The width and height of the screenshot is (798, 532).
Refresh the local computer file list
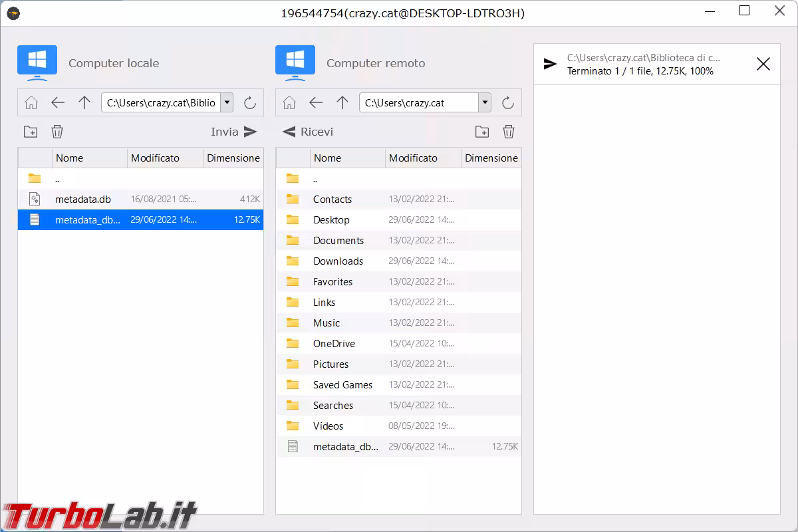point(250,102)
